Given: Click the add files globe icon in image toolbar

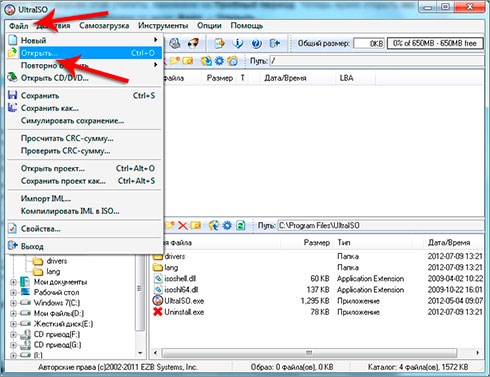Looking at the screenshot, I should (x=206, y=61).
